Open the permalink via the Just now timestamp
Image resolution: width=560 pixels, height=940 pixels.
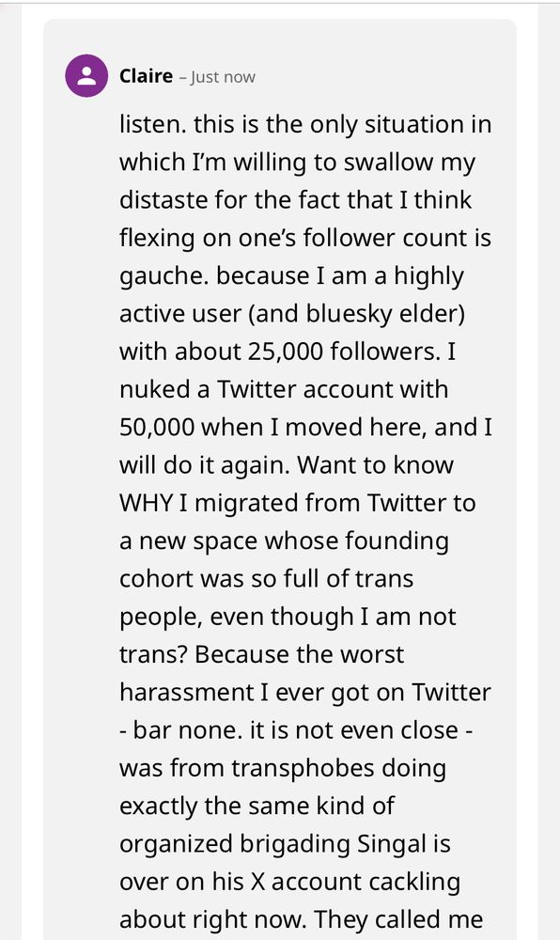224,77
